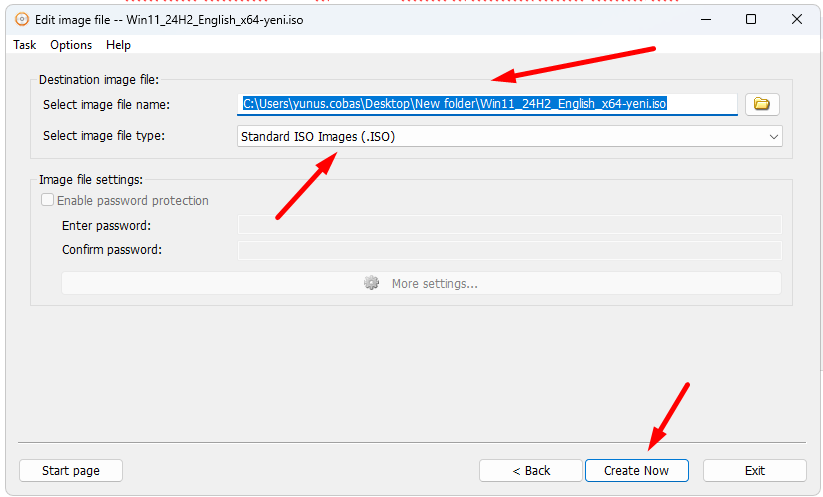Image resolution: width=823 pixels, height=497 pixels.
Task: Open the Task menu
Action: [25, 45]
